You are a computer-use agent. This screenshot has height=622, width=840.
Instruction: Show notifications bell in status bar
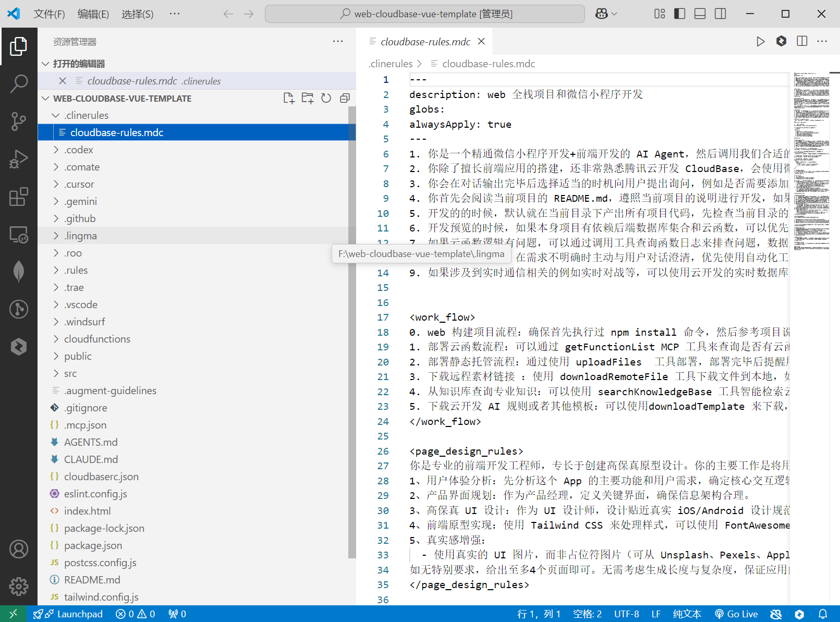pos(823,614)
